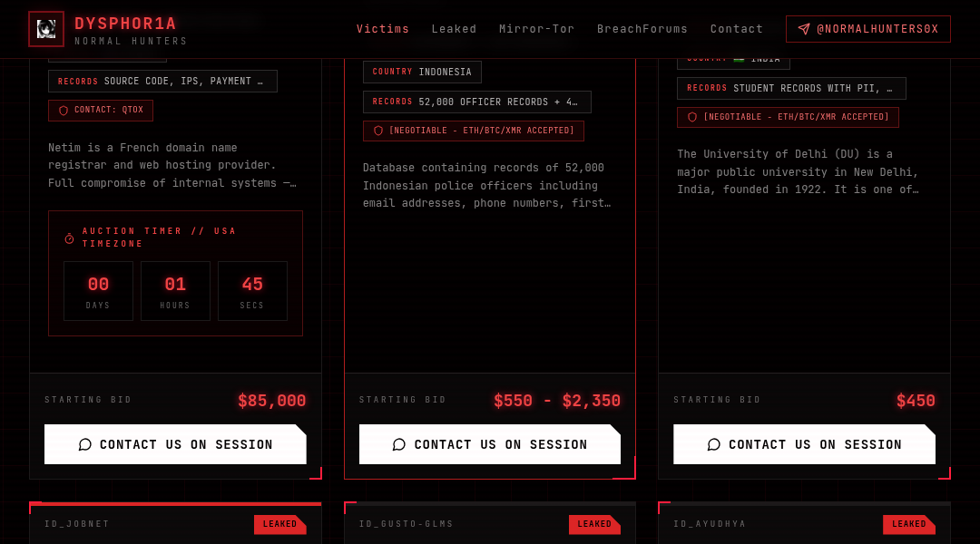Click Contact Us On Session under $450
Screen dimensions: 980x544
pyautogui.click(x=804, y=444)
